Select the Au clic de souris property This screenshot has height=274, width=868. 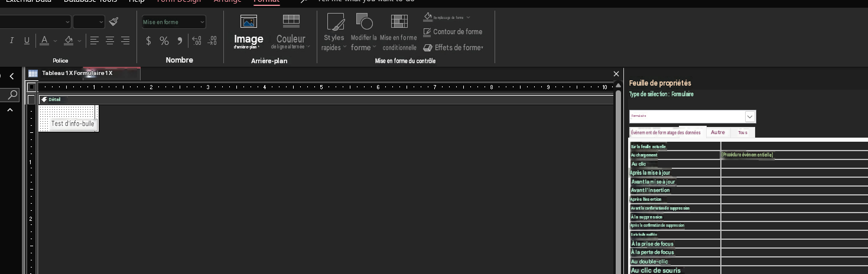[656, 270]
